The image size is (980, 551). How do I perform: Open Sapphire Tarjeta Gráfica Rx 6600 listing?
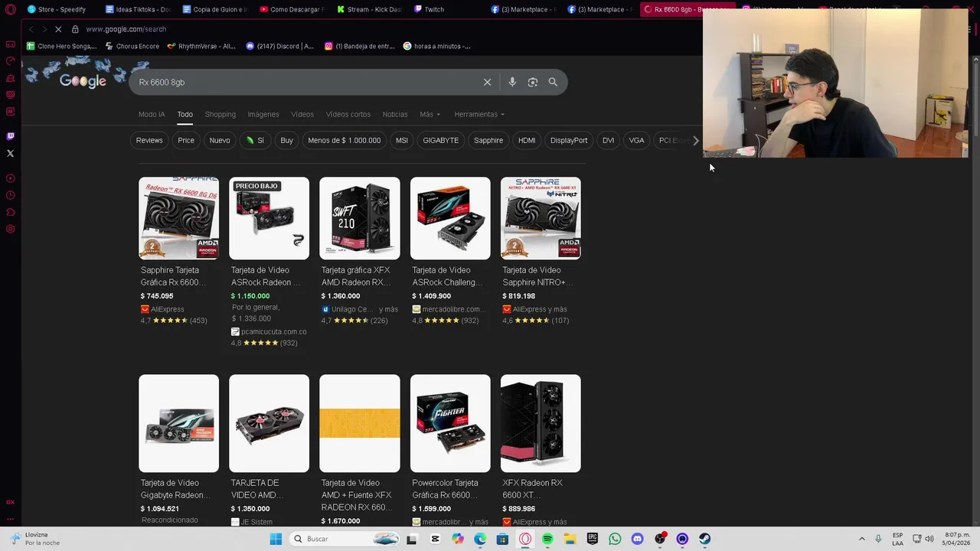click(173, 276)
